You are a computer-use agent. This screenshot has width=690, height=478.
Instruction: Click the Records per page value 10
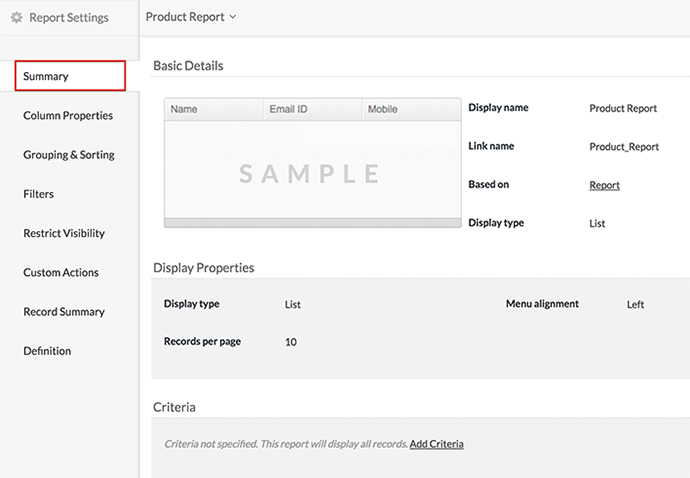pos(291,342)
